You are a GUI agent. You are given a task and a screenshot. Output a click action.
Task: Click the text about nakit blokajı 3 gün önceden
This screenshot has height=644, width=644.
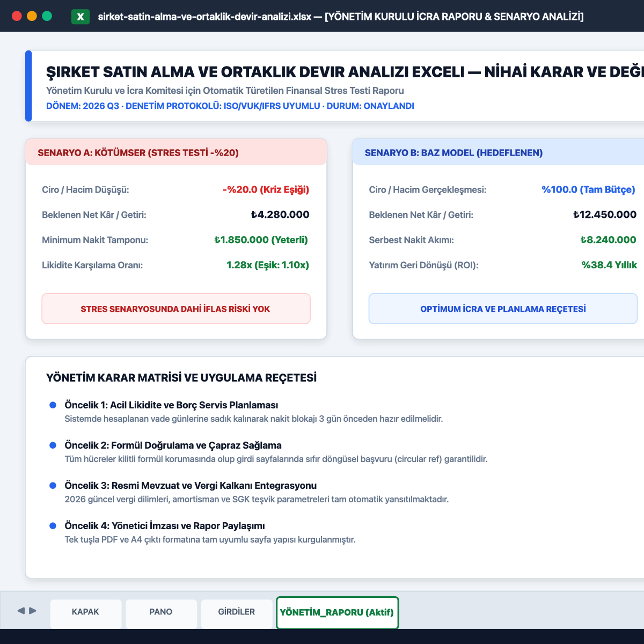point(254,419)
